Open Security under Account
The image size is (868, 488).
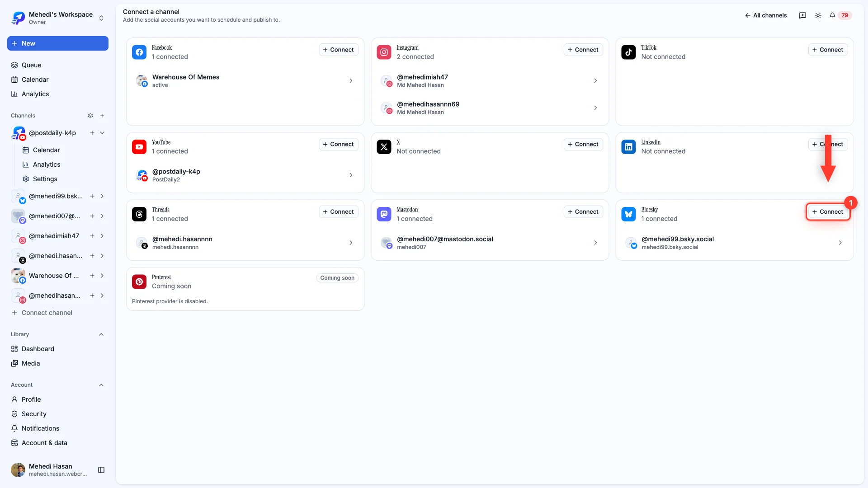click(58, 414)
